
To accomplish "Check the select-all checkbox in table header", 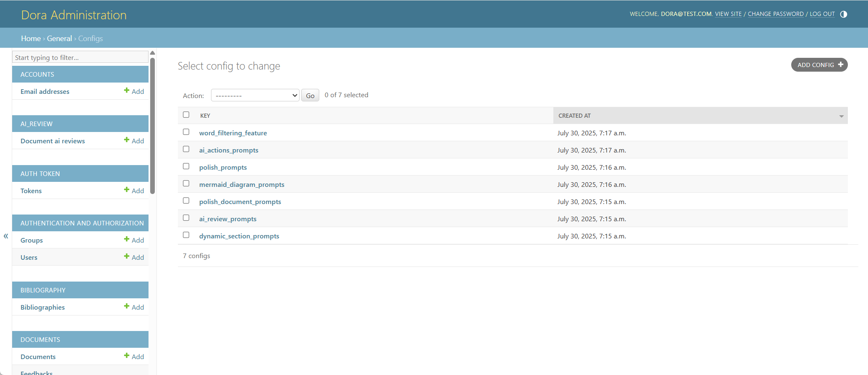I will pyautogui.click(x=186, y=115).
